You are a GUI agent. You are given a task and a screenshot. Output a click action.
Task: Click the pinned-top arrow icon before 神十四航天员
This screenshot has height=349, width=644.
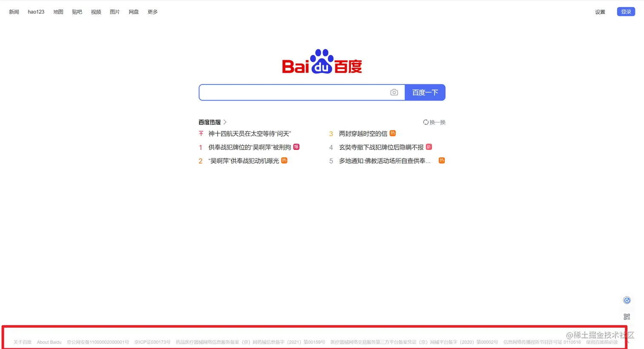pos(201,134)
